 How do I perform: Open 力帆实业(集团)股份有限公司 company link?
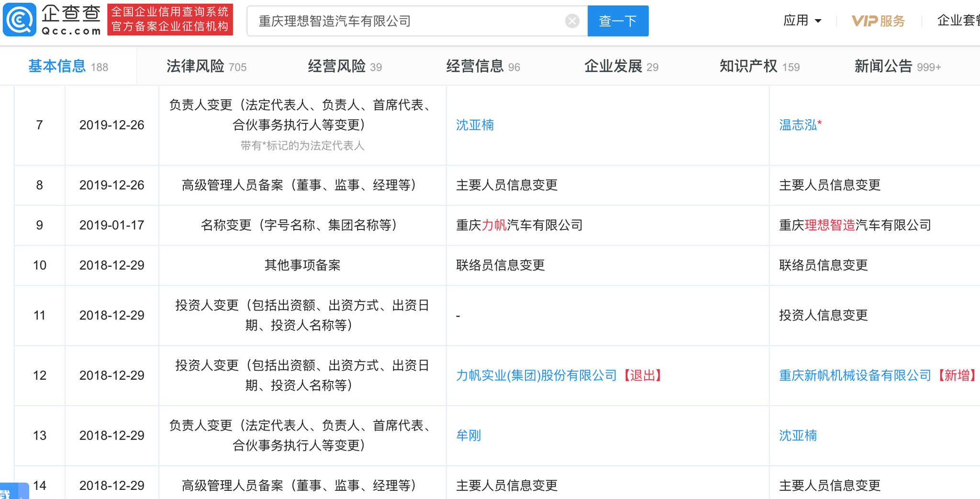(536, 375)
